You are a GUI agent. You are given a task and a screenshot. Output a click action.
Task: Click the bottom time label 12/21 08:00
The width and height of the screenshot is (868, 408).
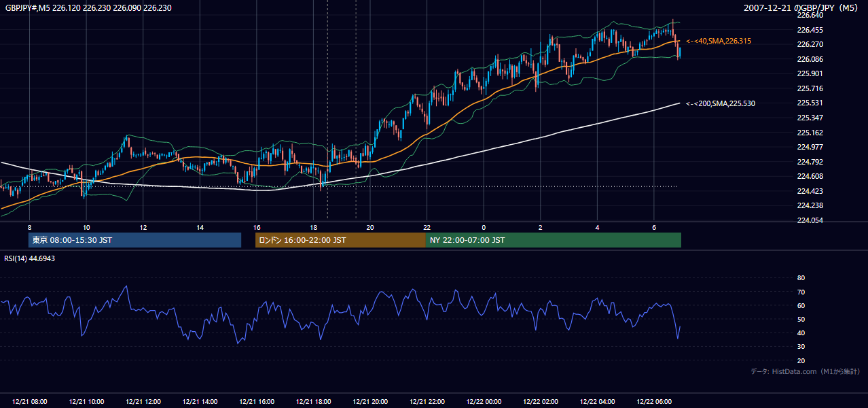tap(29, 402)
